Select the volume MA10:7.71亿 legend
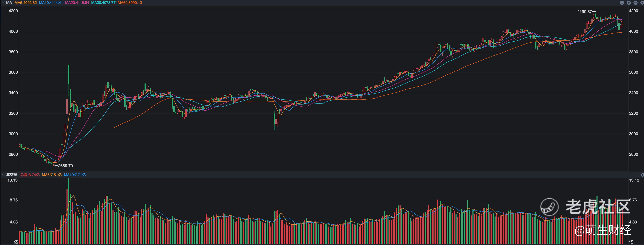 point(75,175)
